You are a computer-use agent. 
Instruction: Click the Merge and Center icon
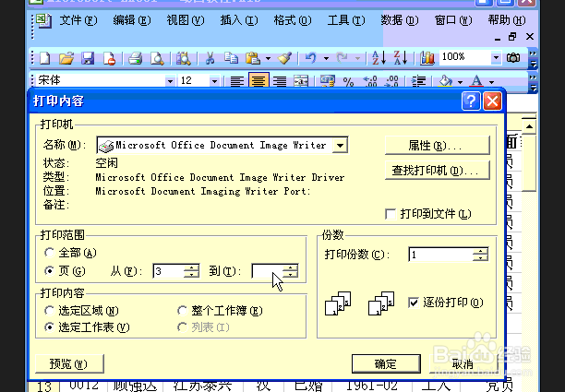[x=301, y=81]
